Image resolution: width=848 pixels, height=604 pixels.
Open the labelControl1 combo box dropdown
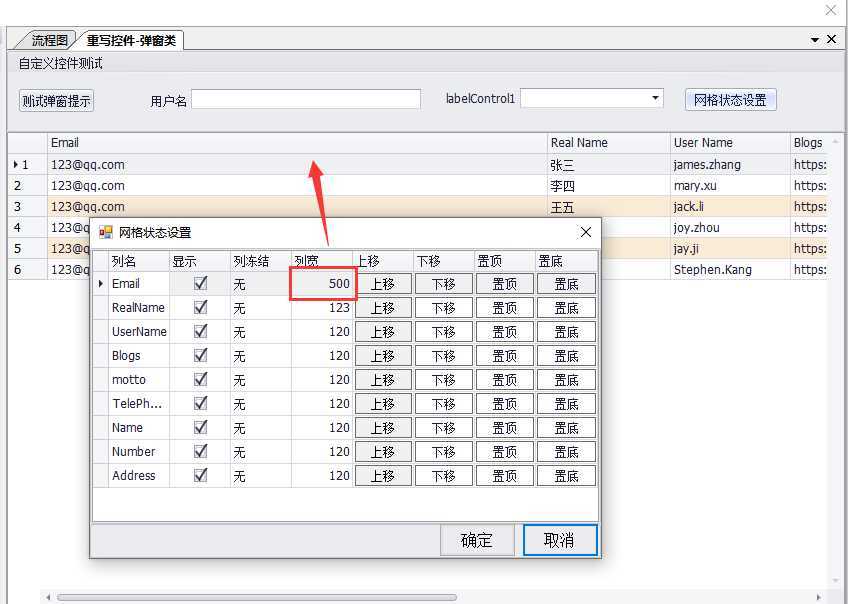pyautogui.click(x=655, y=98)
